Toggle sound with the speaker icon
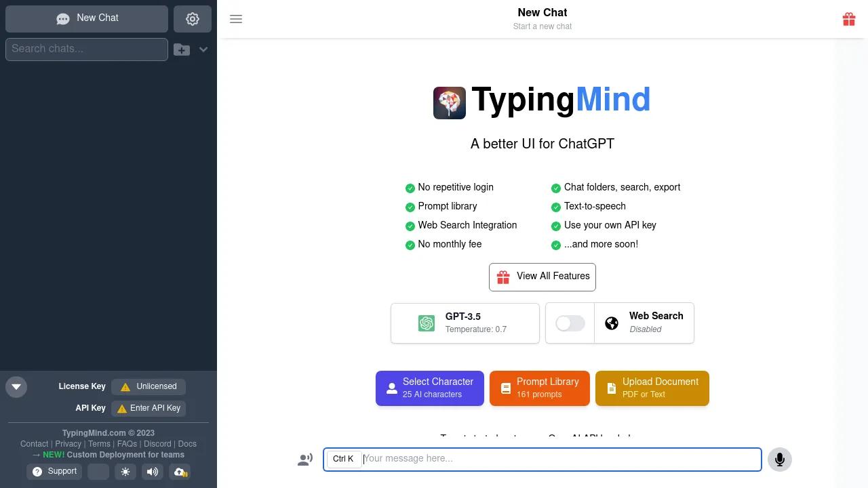The width and height of the screenshot is (868, 488). tap(153, 472)
